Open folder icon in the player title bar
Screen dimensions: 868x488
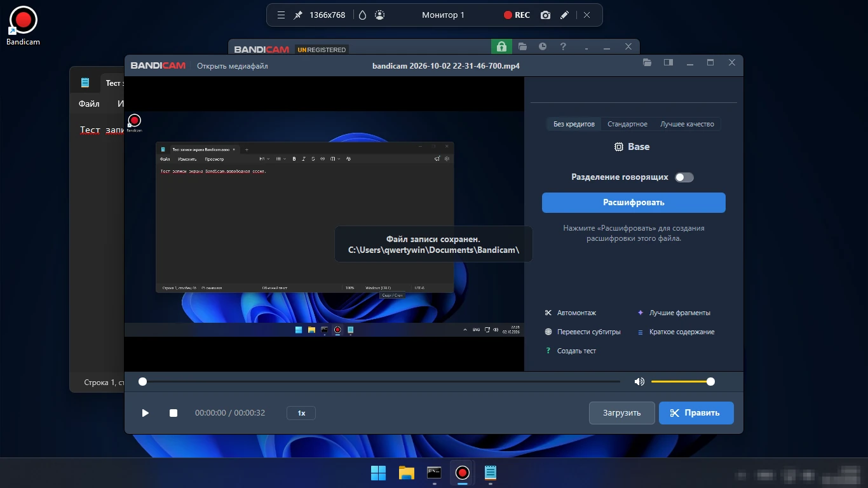tap(647, 62)
